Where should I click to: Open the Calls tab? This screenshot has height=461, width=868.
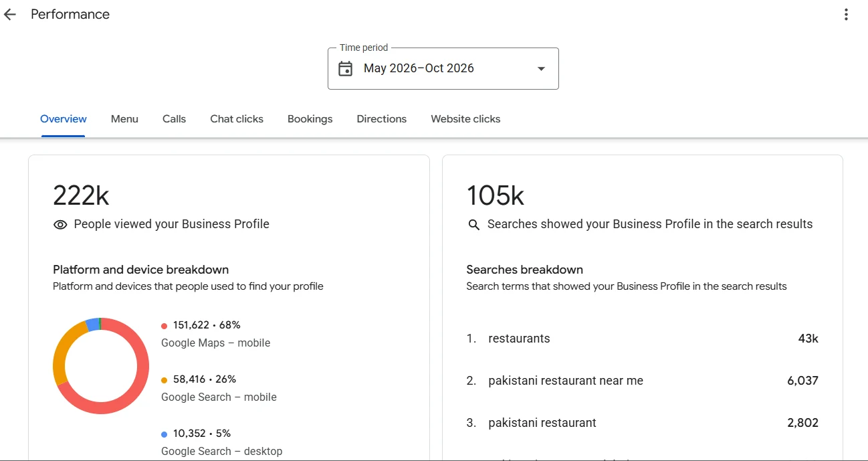(x=174, y=119)
